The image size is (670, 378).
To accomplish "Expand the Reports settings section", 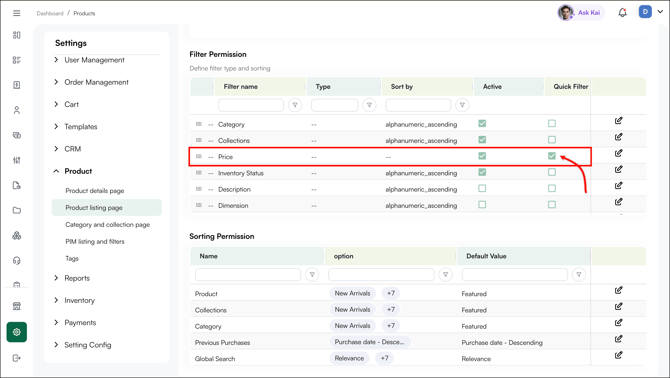I will point(72,278).
